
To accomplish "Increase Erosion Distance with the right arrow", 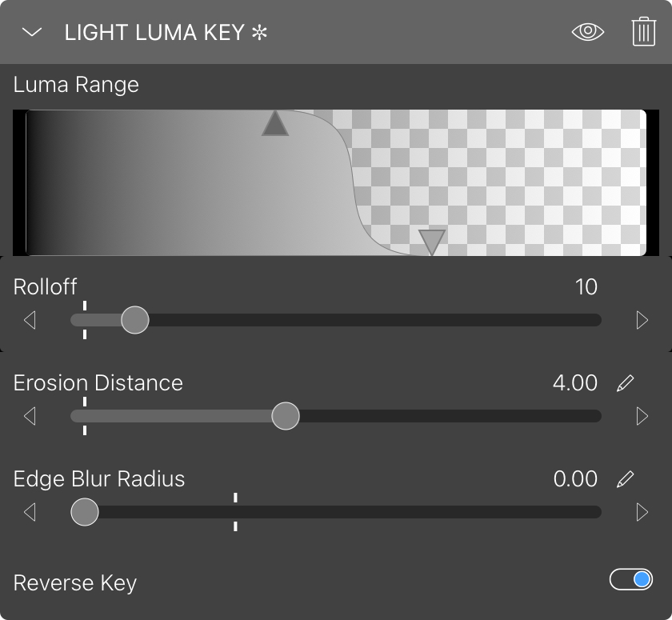I will pos(642,416).
